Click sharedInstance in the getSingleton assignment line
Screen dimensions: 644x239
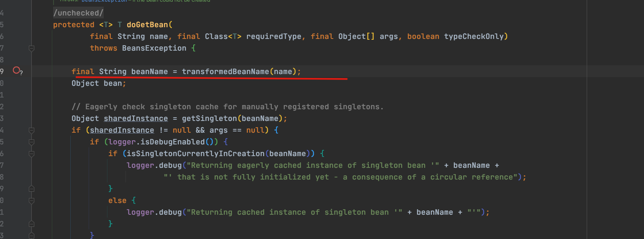coord(136,118)
